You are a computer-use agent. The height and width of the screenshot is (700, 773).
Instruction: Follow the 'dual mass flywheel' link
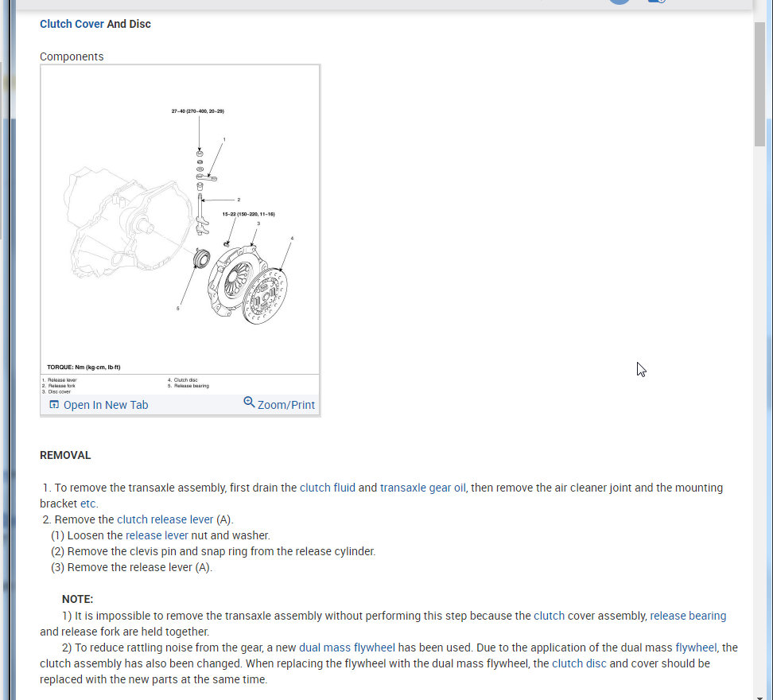347,647
